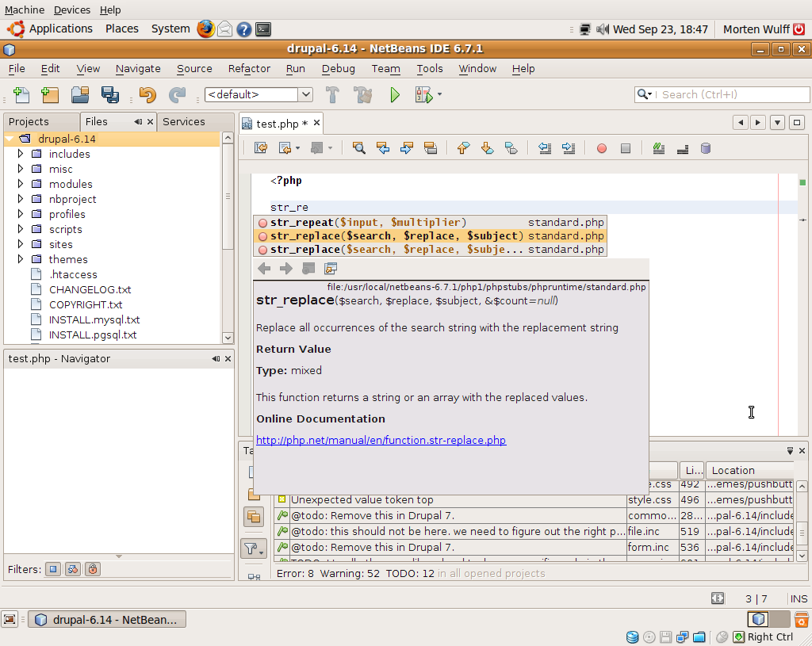The height and width of the screenshot is (646, 812).
Task: Click the Save All toolbar icon
Action: [x=109, y=95]
